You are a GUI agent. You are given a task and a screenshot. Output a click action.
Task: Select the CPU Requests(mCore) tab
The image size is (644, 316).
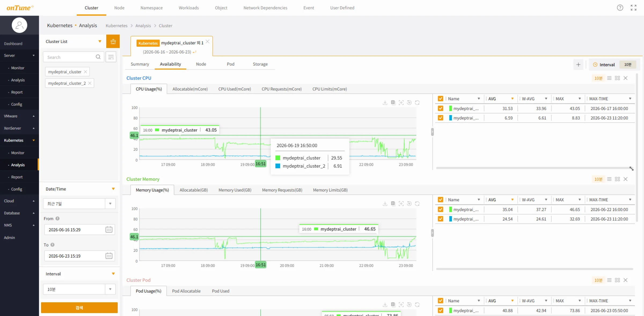[281, 89]
